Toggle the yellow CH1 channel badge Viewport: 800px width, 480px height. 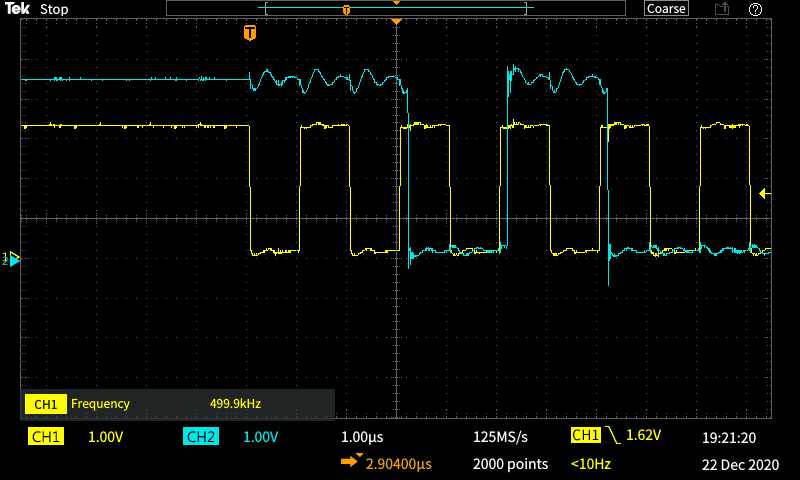pos(45,437)
